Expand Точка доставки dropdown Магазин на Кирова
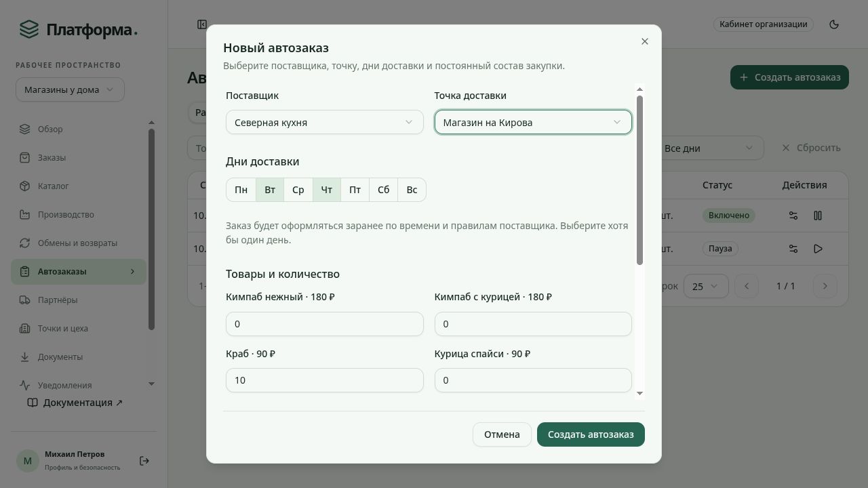 tap(533, 122)
